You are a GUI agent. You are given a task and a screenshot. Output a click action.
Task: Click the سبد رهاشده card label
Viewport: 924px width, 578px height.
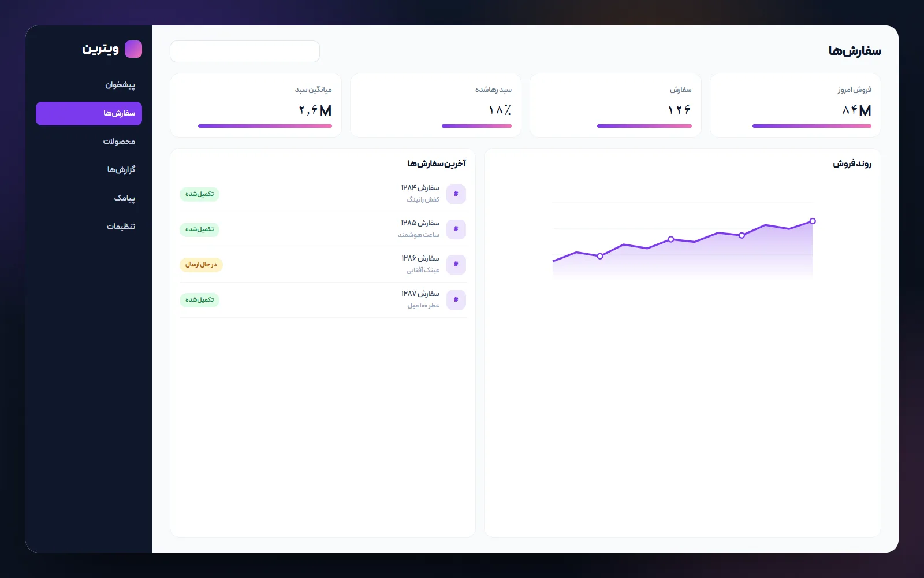[493, 90]
